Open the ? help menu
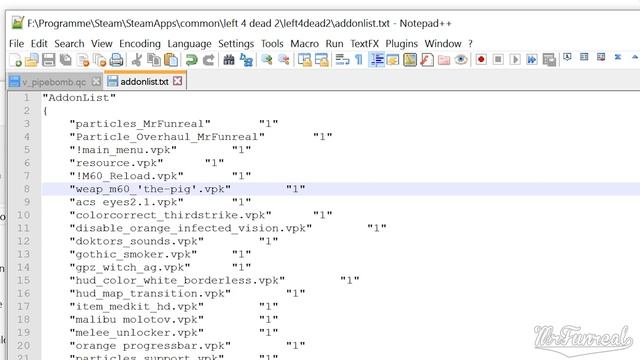This screenshot has height=360, width=640. (470, 44)
